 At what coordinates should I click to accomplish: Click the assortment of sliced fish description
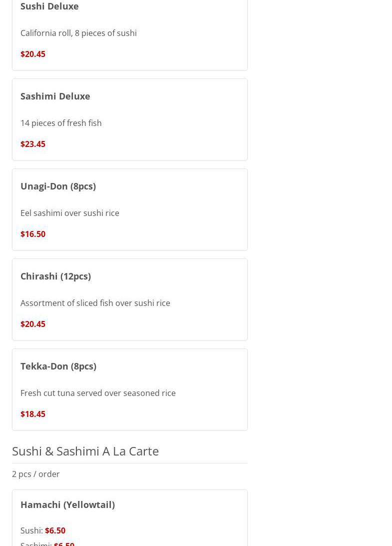click(95, 303)
